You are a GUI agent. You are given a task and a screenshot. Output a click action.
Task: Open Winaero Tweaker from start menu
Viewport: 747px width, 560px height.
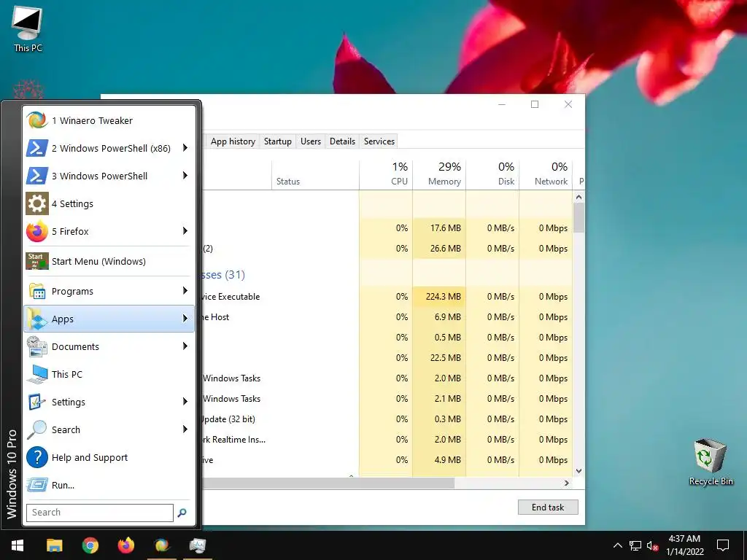109,120
